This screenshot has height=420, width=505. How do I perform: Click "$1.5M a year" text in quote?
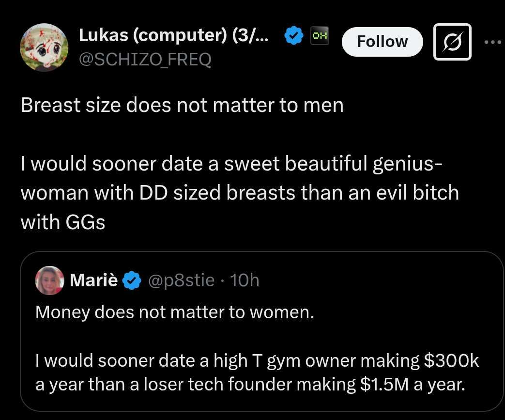click(413, 384)
